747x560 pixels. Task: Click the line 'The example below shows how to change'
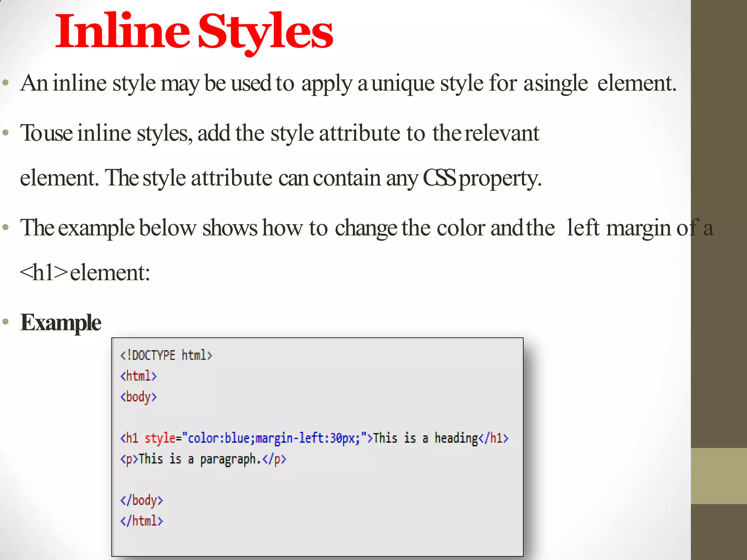[367, 228]
